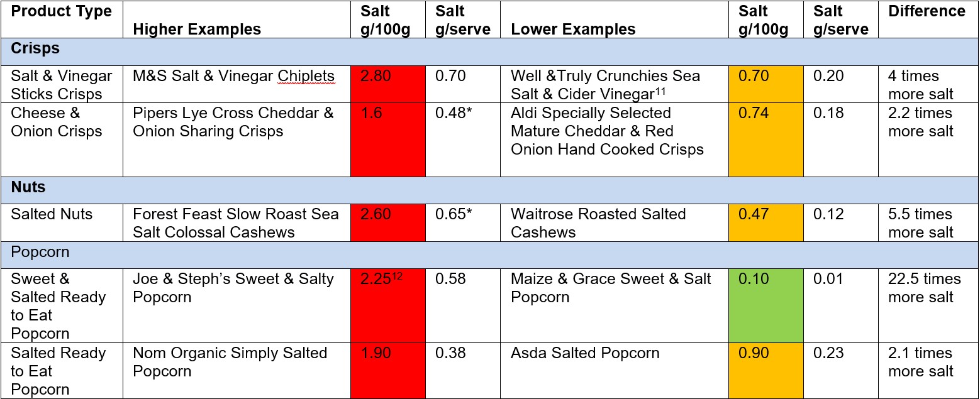The width and height of the screenshot is (980, 399).
Task: Click the Difference column header
Action: pyautogui.click(x=928, y=19)
